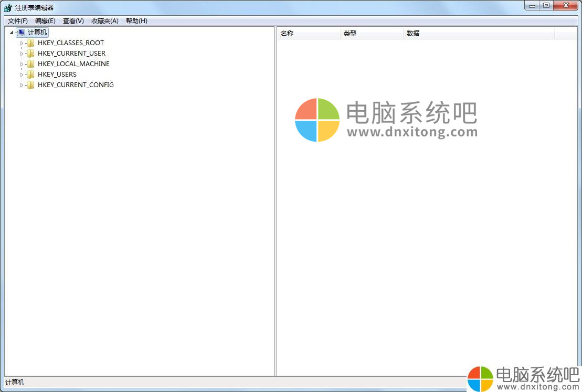Close the Registry Editor window
The image size is (582, 392).
(x=566, y=6)
